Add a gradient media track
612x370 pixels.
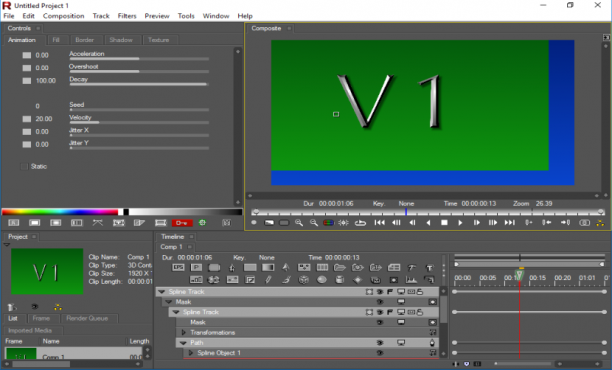[268, 268]
